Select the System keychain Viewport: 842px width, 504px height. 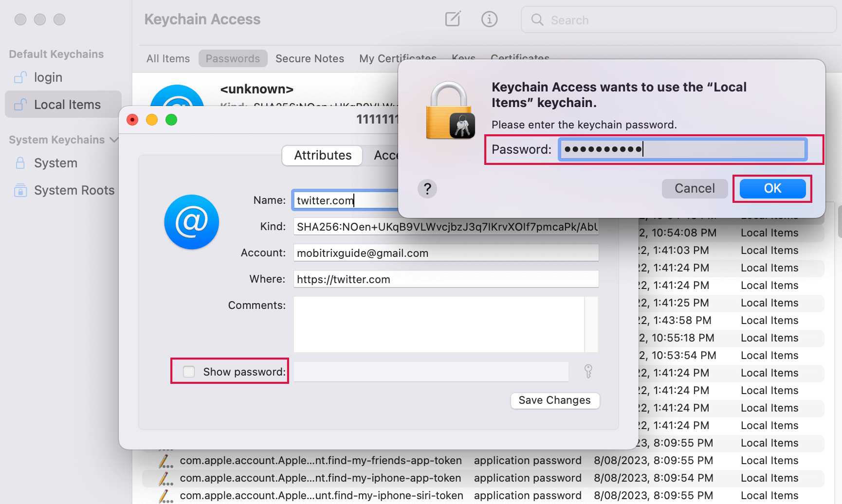(x=63, y=163)
